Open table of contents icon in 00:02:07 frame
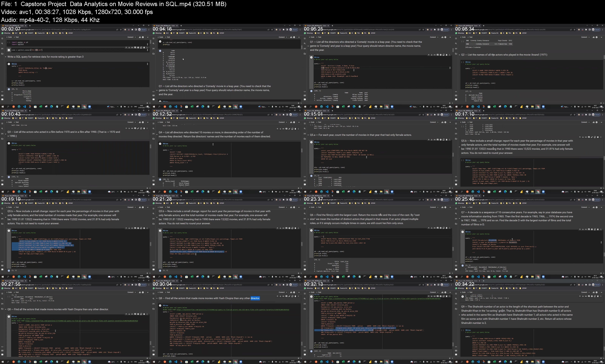 (2, 38)
